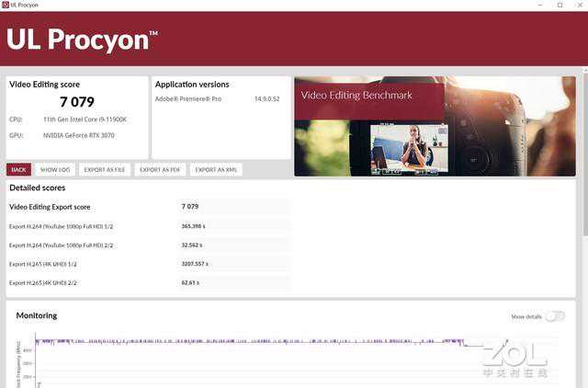Screen dimensions: 588x388
Task: Open the benchmark log with SHOW LOG
Action: point(55,169)
